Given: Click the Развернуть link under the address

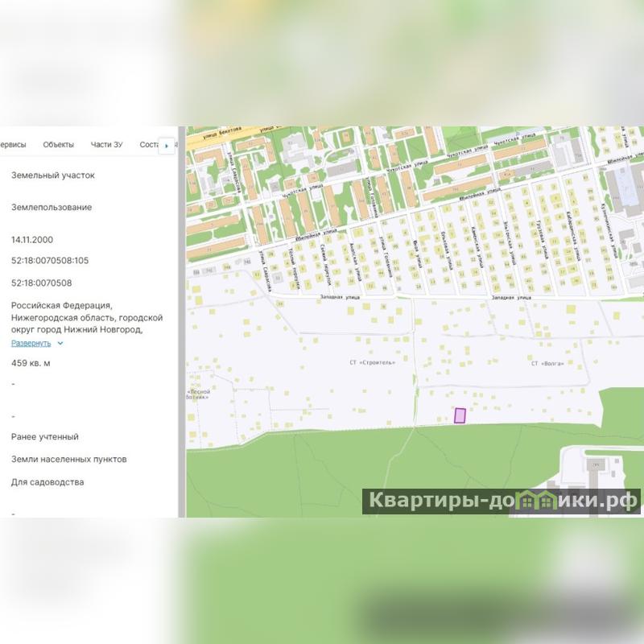Looking at the screenshot, I should click(31, 343).
